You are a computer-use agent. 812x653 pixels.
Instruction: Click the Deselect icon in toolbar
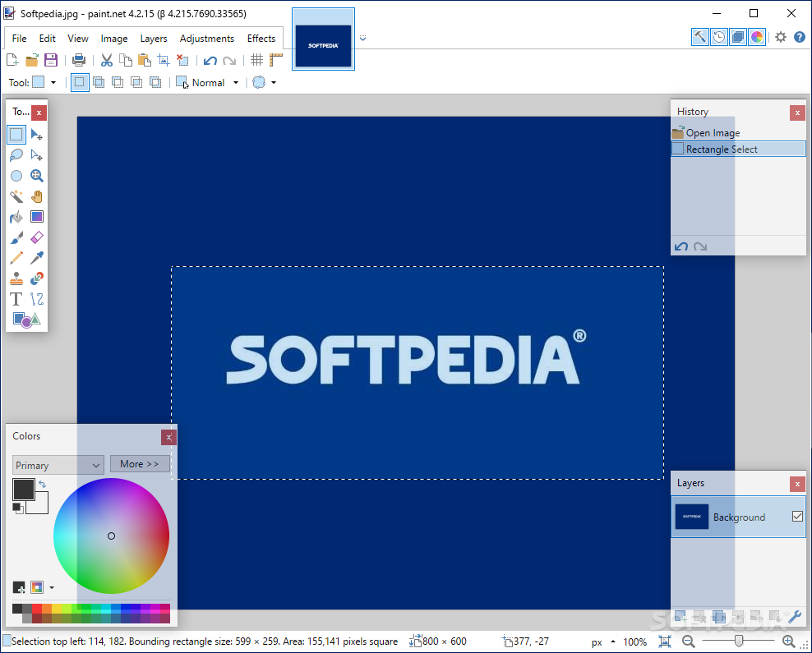point(182,60)
